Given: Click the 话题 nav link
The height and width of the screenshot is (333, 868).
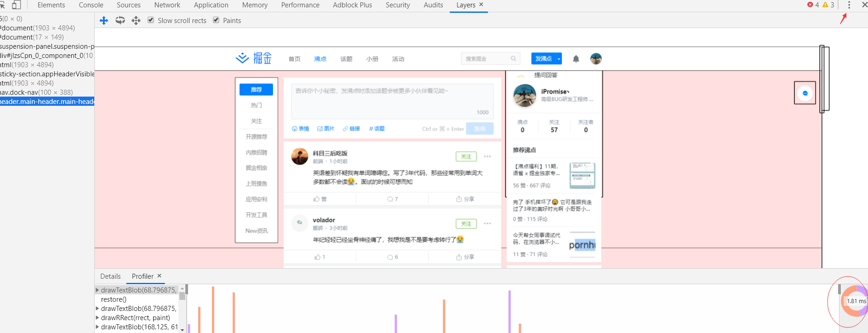Looking at the screenshot, I should click(x=346, y=59).
